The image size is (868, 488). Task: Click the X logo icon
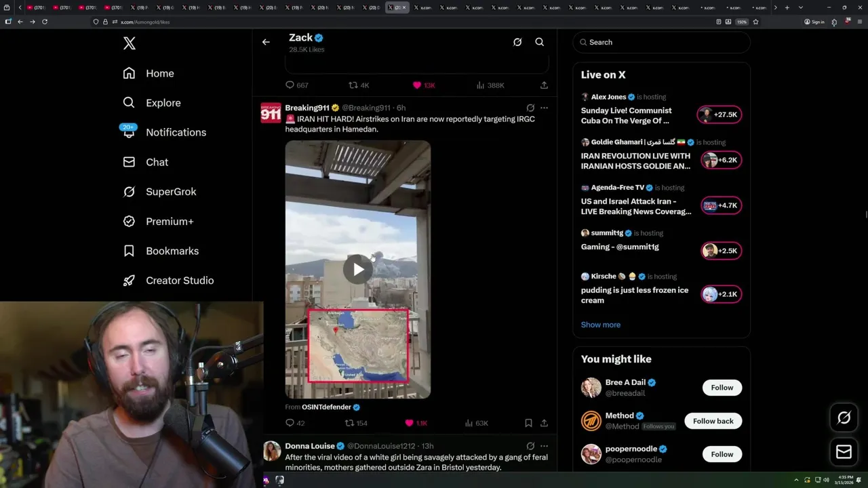point(130,43)
